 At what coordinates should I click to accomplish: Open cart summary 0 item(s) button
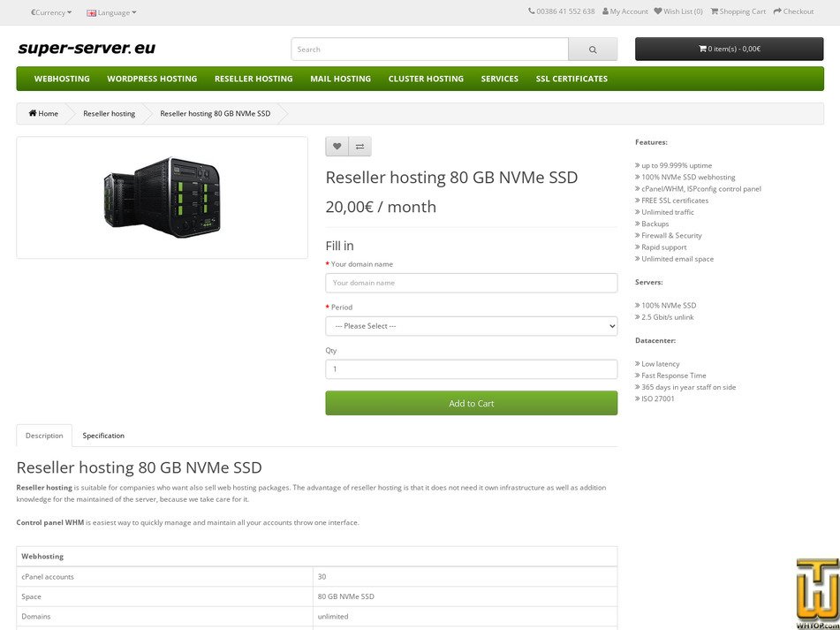(x=729, y=49)
